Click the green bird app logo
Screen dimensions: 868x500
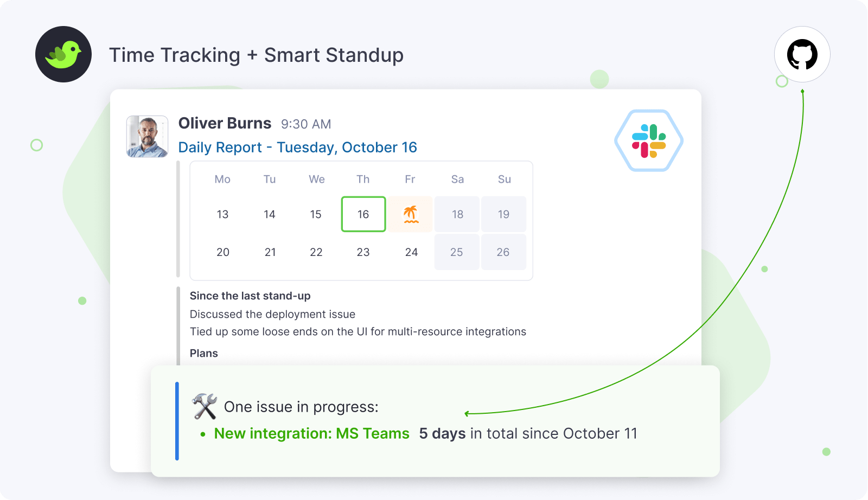tap(63, 54)
